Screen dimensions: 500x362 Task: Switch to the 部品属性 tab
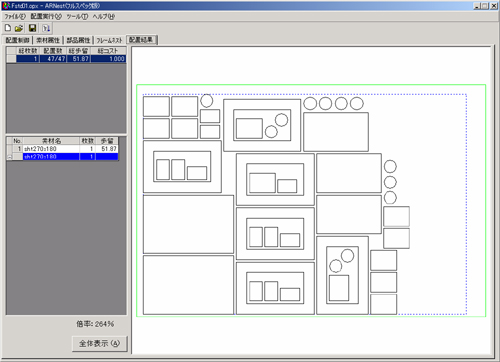[x=78, y=40]
